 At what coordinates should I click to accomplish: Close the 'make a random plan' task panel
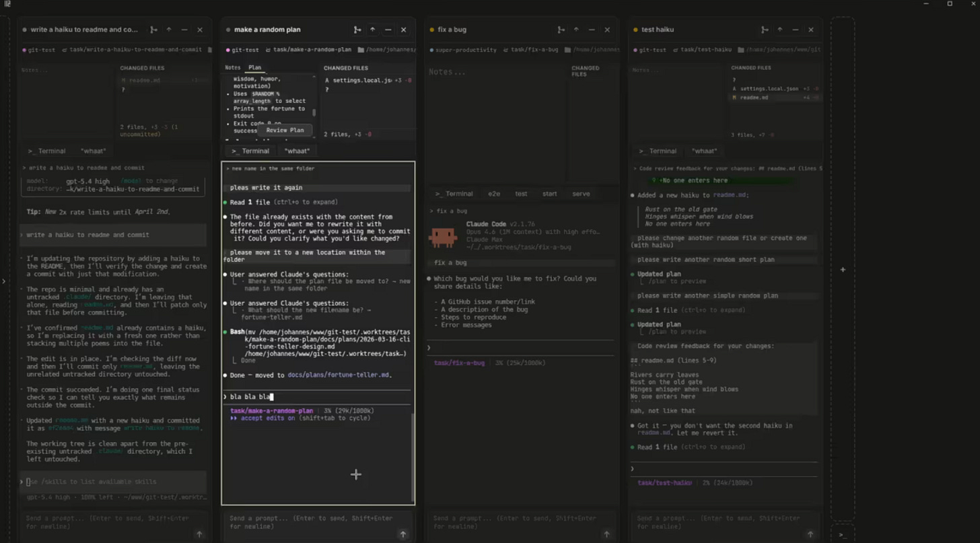403,30
